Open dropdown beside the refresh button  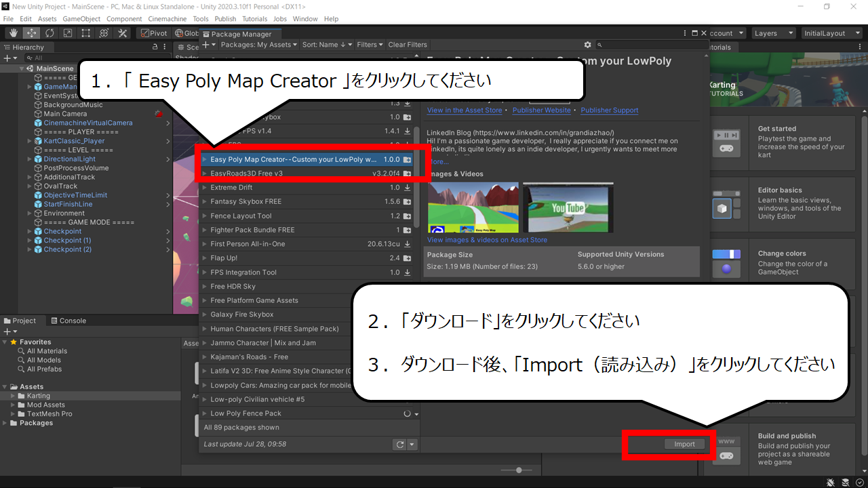[413, 445]
